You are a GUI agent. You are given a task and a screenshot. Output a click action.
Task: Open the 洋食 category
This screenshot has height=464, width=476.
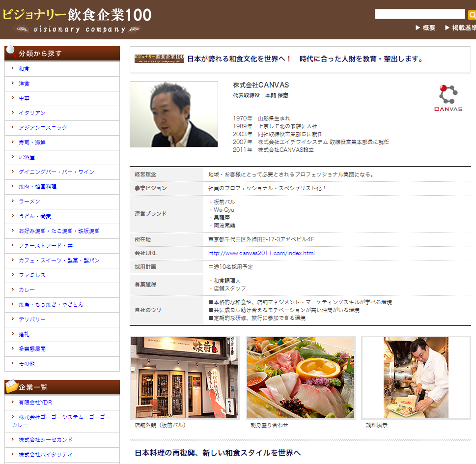coord(24,84)
